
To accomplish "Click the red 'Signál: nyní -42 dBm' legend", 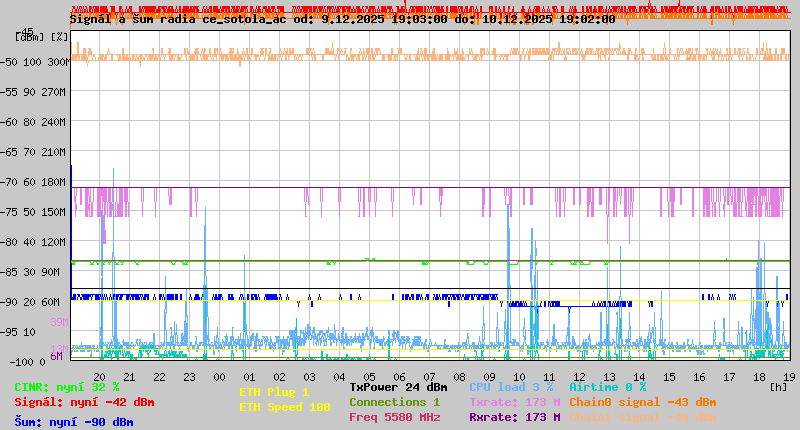I will point(84,402).
